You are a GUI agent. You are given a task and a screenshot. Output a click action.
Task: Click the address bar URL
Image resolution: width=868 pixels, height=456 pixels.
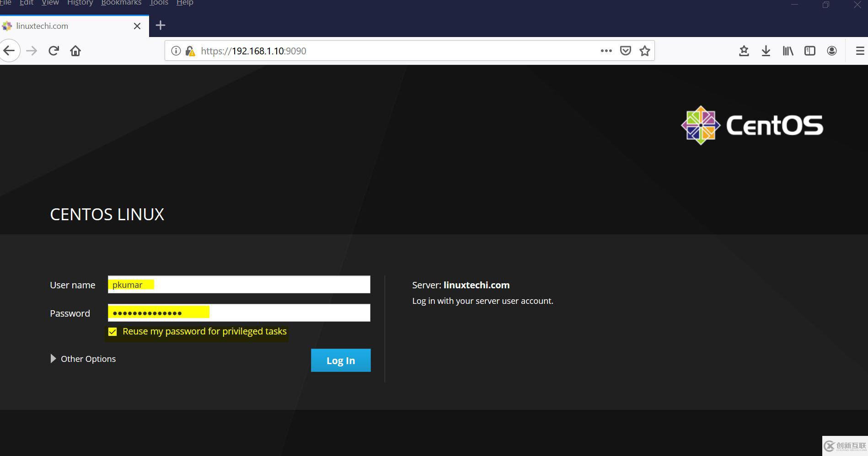[x=253, y=51]
